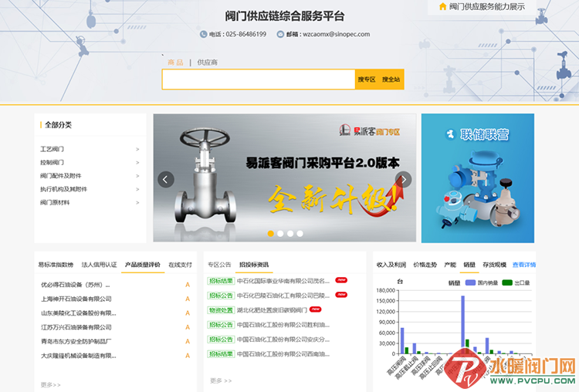The height and width of the screenshot is (392, 579).
Task: Click the A rating for 优必得石油设备
Action: click(188, 285)
